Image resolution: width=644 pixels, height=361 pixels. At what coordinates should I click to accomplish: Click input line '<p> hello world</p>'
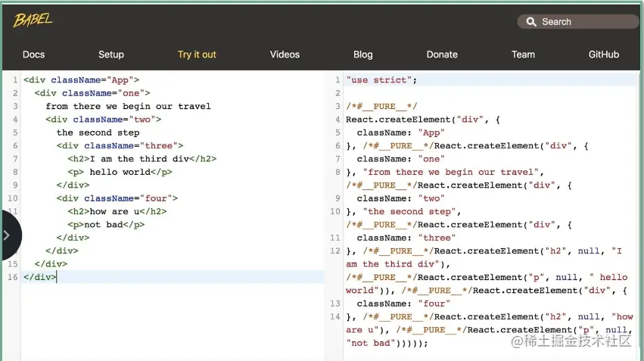(x=120, y=172)
